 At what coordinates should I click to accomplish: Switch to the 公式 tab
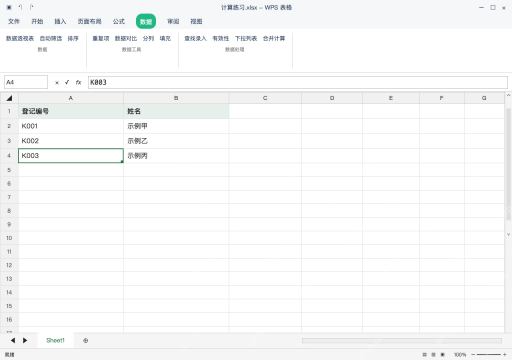tap(119, 22)
